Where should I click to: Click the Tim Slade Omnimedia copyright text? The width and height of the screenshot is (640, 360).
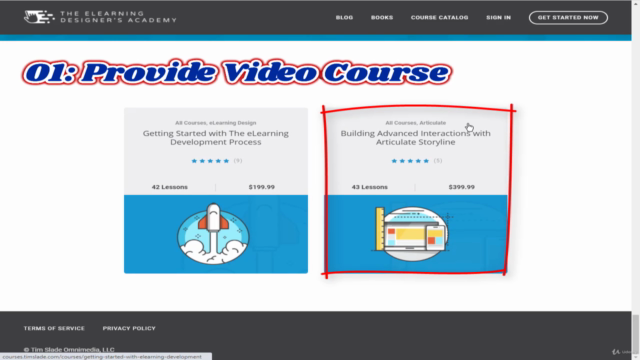click(69, 349)
